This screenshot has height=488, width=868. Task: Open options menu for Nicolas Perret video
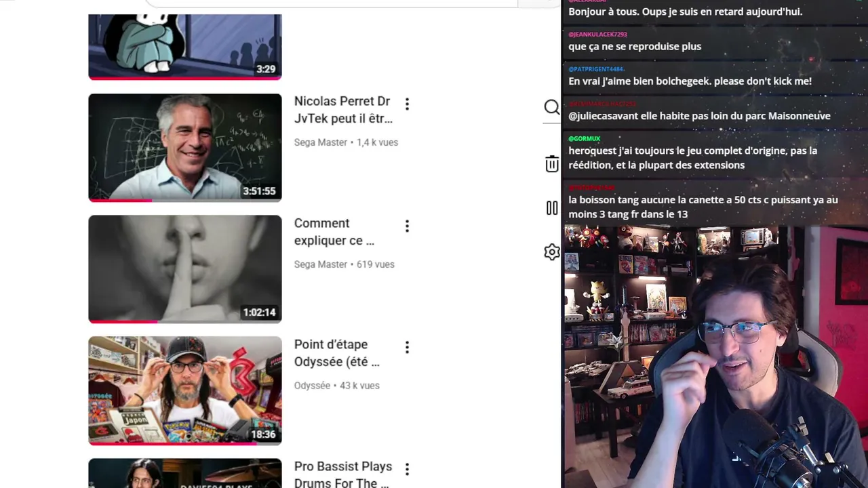(x=407, y=104)
